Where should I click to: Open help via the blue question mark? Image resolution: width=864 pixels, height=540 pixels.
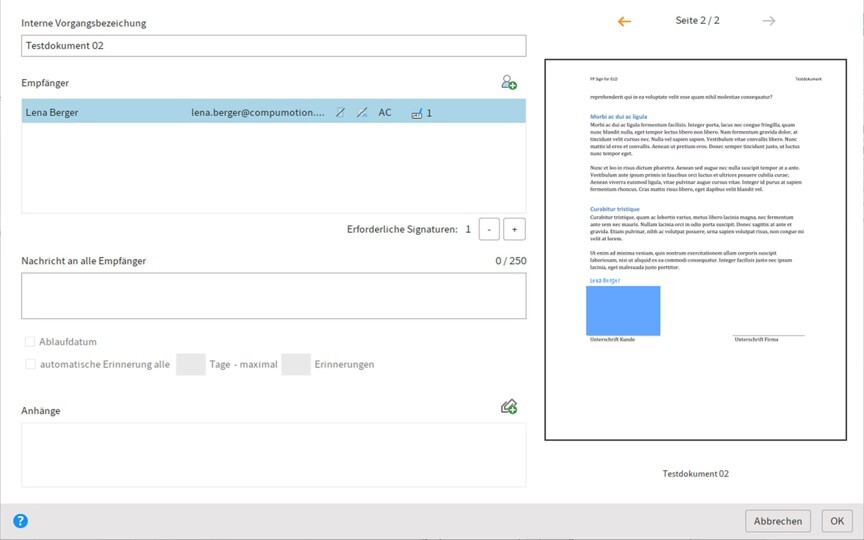coord(20,521)
